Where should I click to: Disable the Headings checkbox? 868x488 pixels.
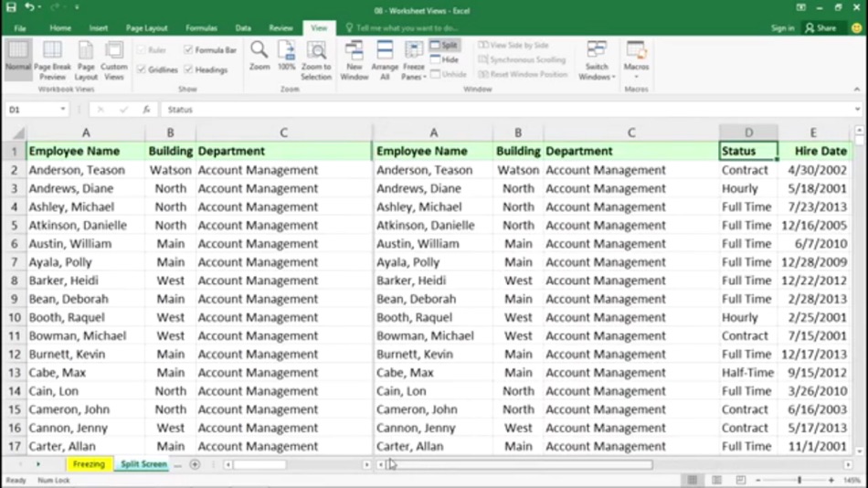pyautogui.click(x=188, y=69)
